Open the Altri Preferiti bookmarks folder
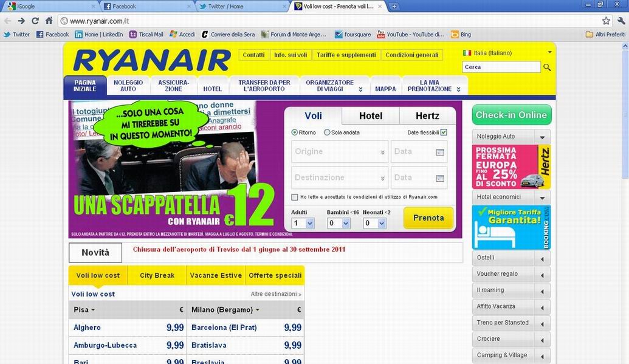The width and height of the screenshot is (629, 364). pos(606,35)
